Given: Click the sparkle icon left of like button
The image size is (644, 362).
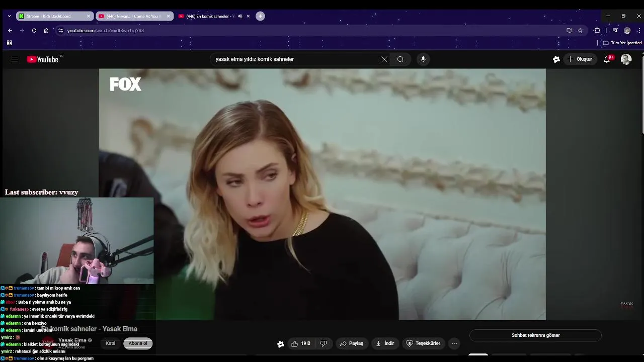Looking at the screenshot, I should [281, 344].
